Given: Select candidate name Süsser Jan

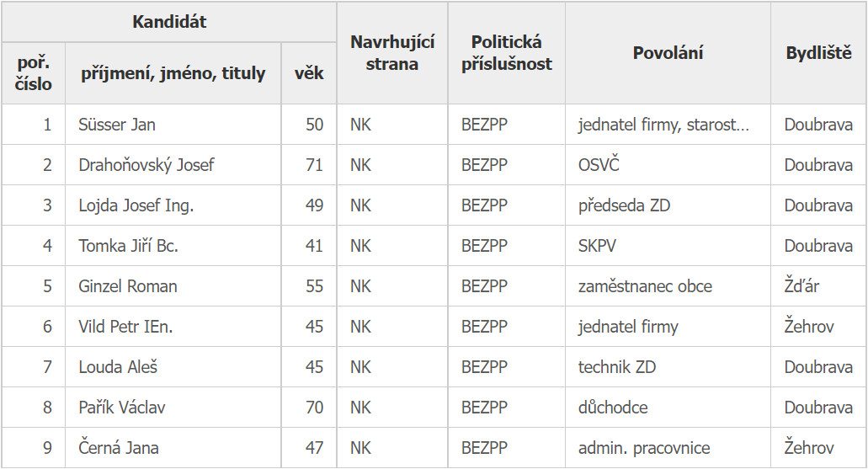Looking at the screenshot, I should click(x=117, y=125).
